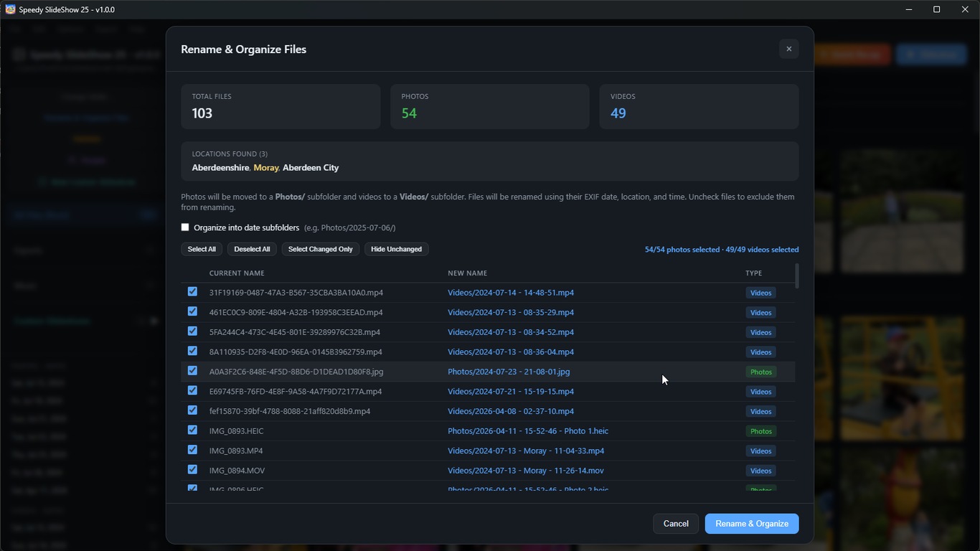Click Videos type badge for IMG_0894.MOV
This screenshot has height=551, width=980.
[x=760, y=471]
